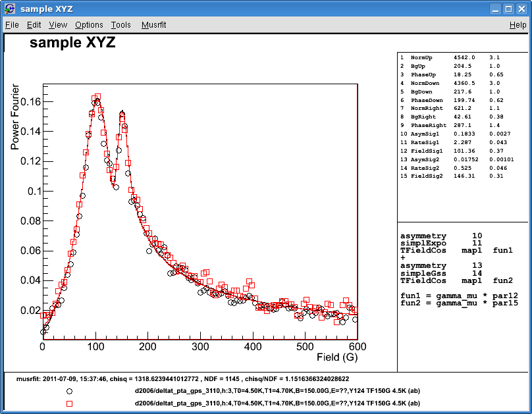Click the Field (G) axis label
This screenshot has height=414, width=532.
337,355
